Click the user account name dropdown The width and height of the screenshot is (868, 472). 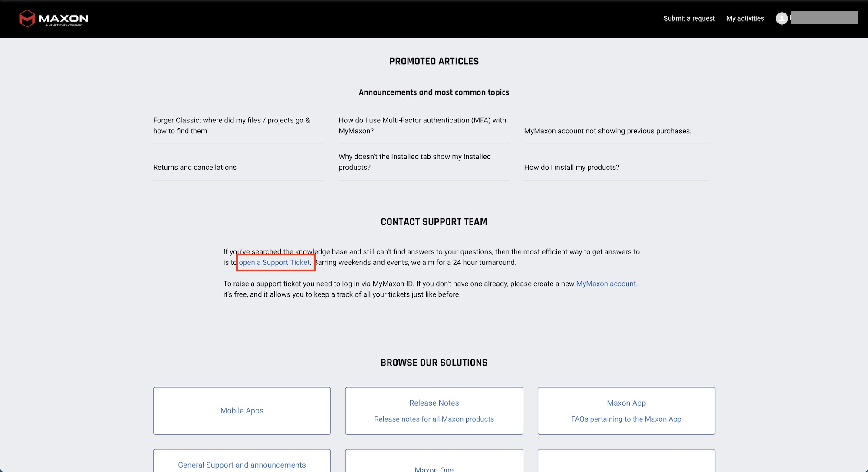(824, 18)
